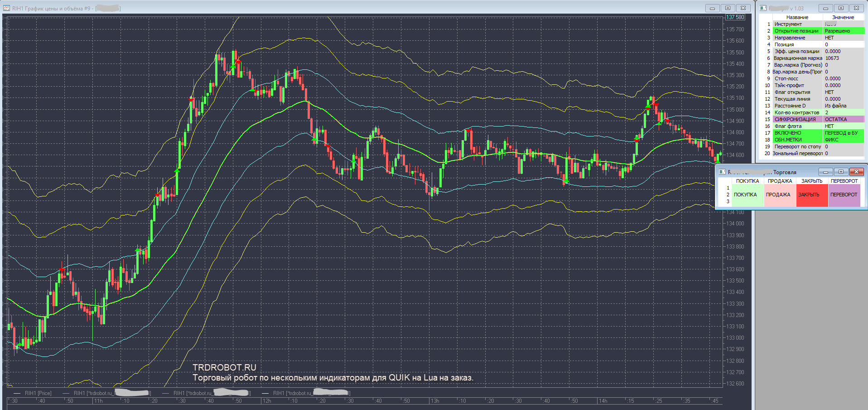Minimize the robot v 1.03 settings panel
Viewport: 868px width, 410px height.
click(x=825, y=8)
